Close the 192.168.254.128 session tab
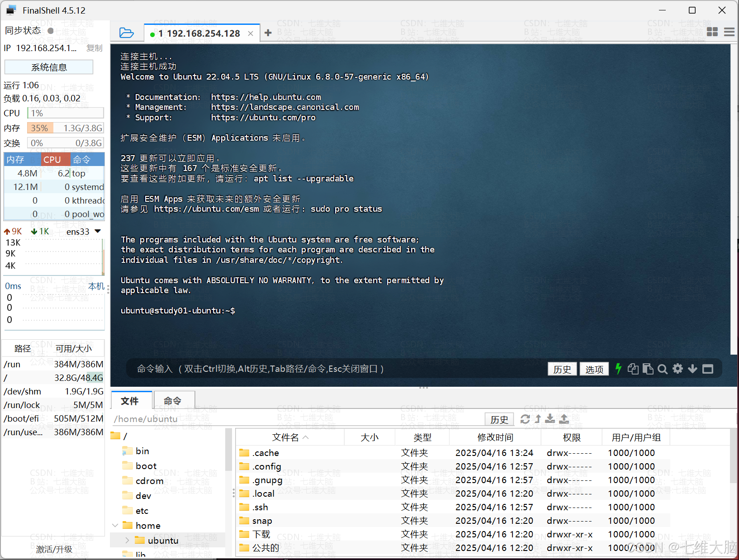The width and height of the screenshot is (739, 560). pyautogui.click(x=251, y=33)
